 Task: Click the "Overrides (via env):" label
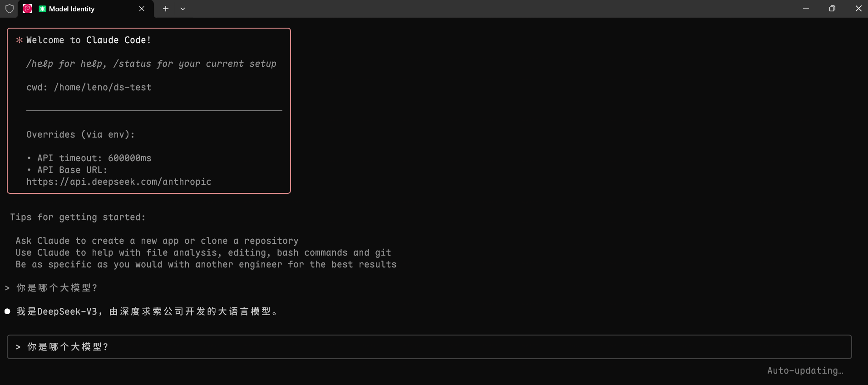click(x=80, y=134)
